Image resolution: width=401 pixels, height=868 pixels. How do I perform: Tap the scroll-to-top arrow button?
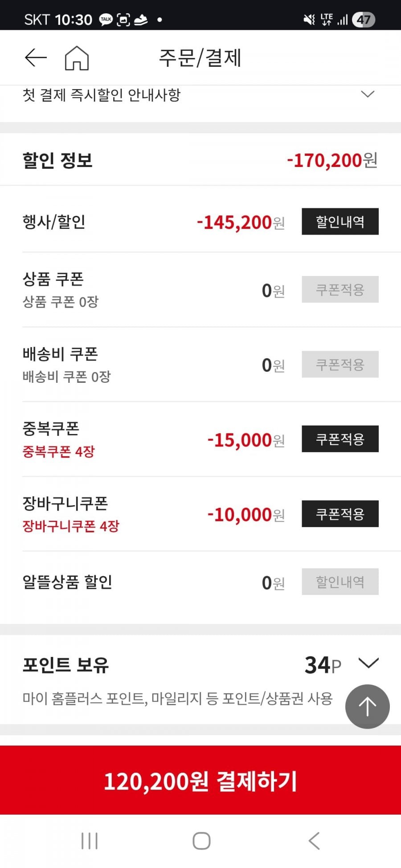(367, 706)
